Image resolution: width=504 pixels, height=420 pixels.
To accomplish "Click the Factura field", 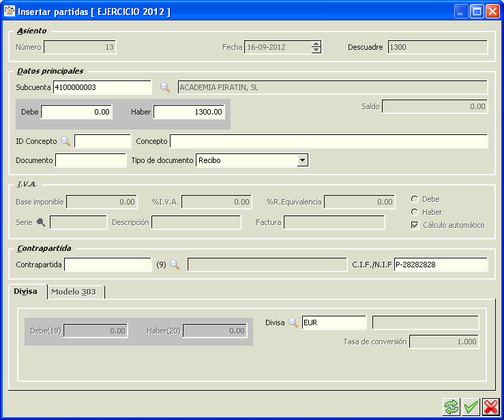I will [x=334, y=222].
